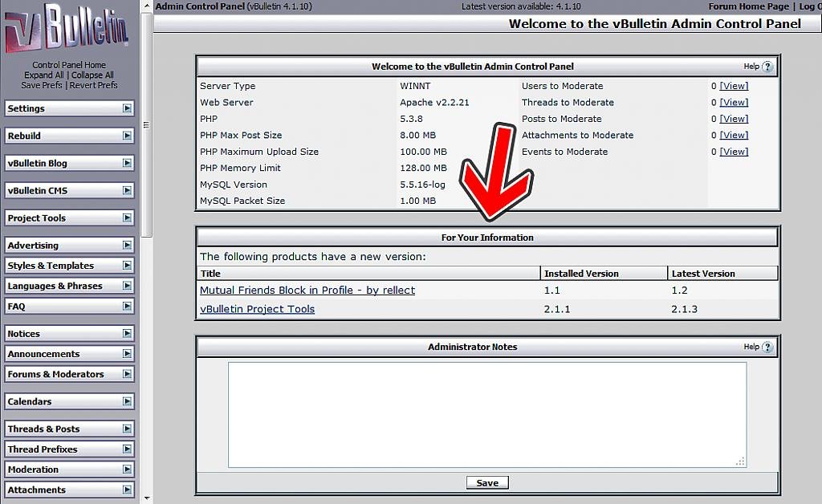View Attachments to Moderate

click(x=734, y=135)
